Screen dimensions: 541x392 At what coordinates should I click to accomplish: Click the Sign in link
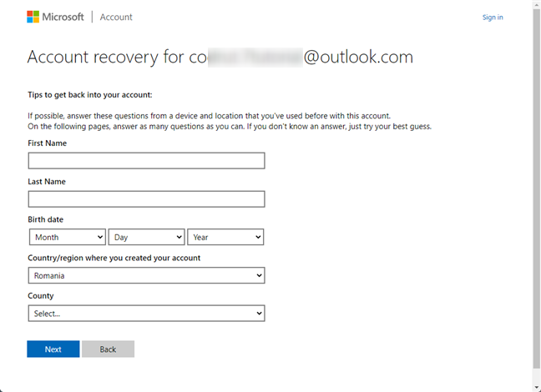(x=493, y=18)
